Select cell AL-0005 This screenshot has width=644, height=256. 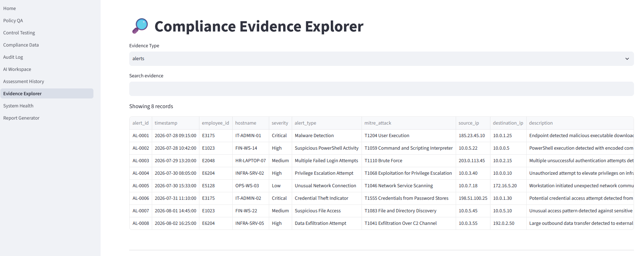pyautogui.click(x=141, y=186)
